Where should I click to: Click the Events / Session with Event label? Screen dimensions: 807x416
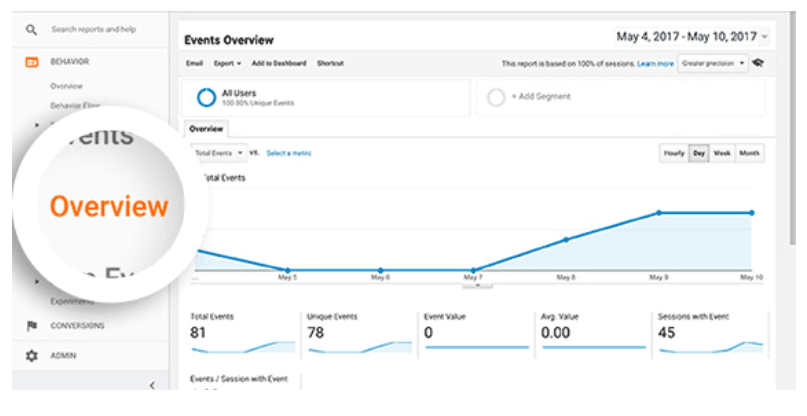(239, 379)
